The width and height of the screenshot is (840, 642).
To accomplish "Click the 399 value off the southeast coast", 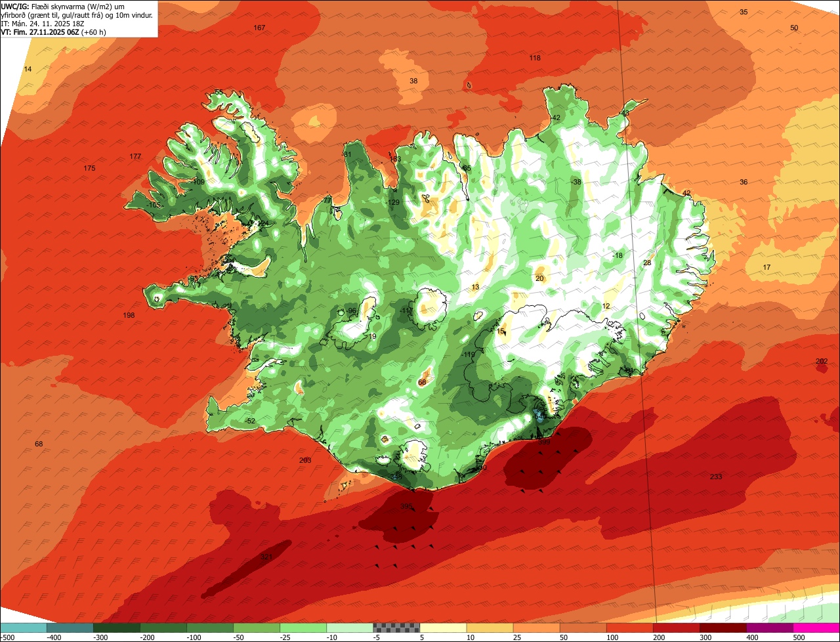I will point(545,442).
